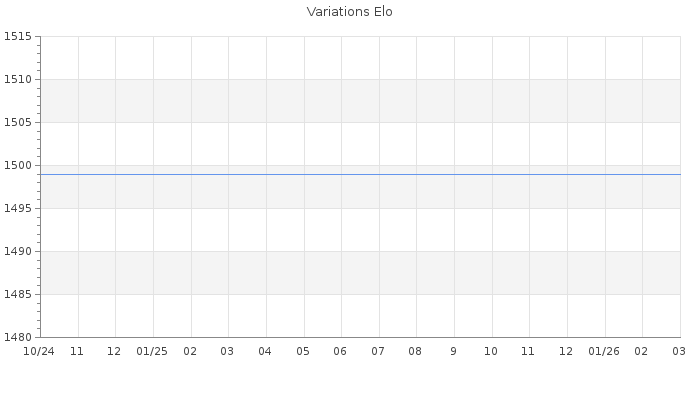Screen dimensions: 700x400
Task: Pick the 05 month label
Action: (x=303, y=352)
